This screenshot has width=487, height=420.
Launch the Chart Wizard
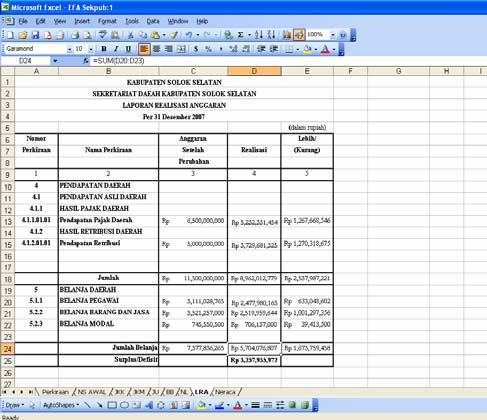[286, 35]
